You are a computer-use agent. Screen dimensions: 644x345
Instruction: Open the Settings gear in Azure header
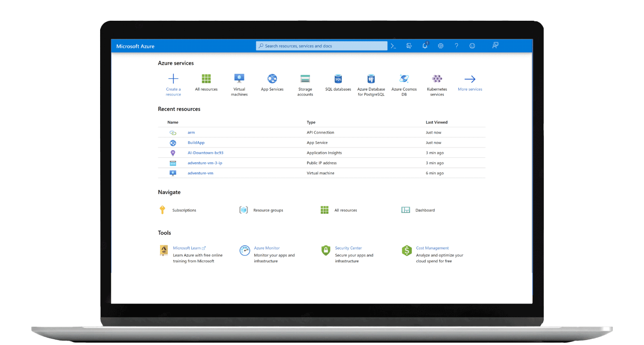441,46
